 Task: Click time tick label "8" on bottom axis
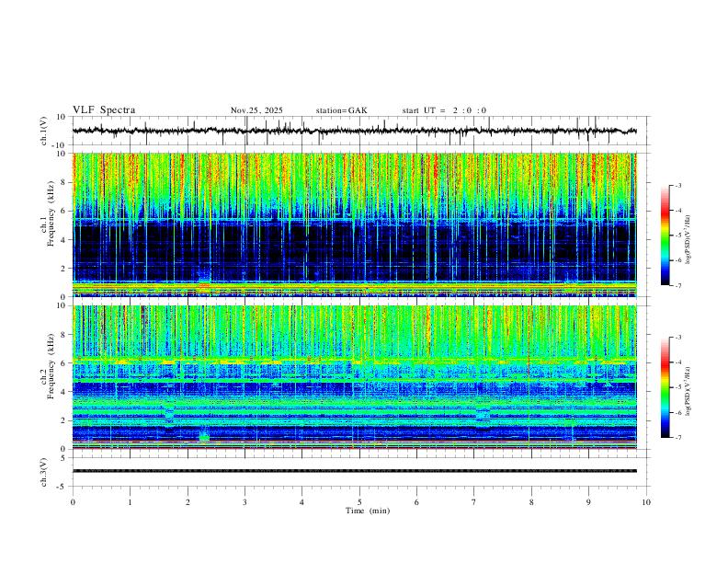[x=531, y=502]
